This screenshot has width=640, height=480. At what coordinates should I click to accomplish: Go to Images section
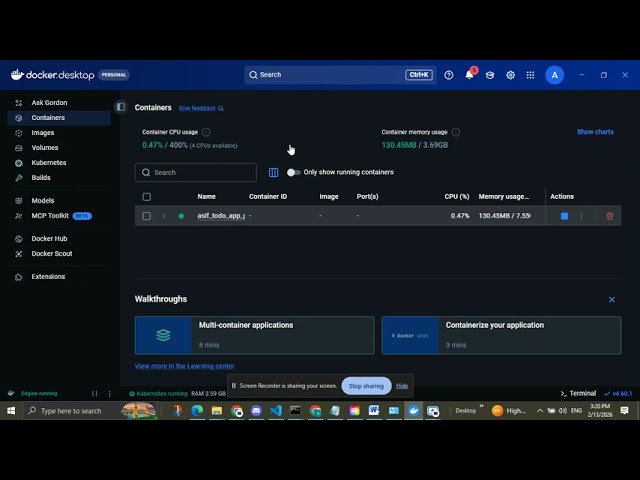pyautogui.click(x=42, y=133)
